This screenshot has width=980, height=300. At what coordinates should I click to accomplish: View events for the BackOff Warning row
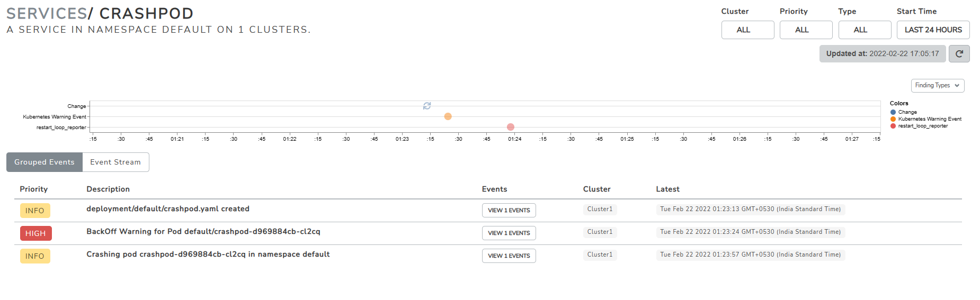[x=509, y=233]
